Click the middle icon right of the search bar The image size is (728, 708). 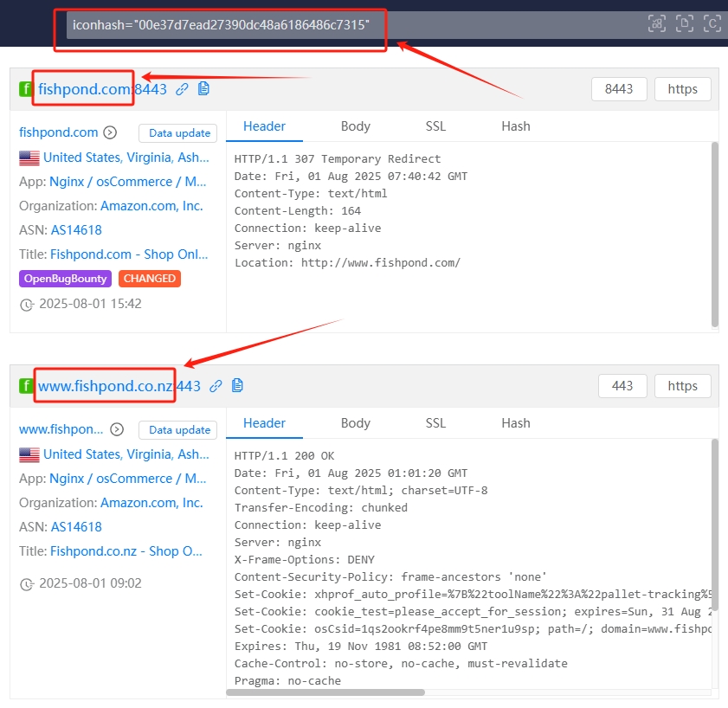pos(685,23)
